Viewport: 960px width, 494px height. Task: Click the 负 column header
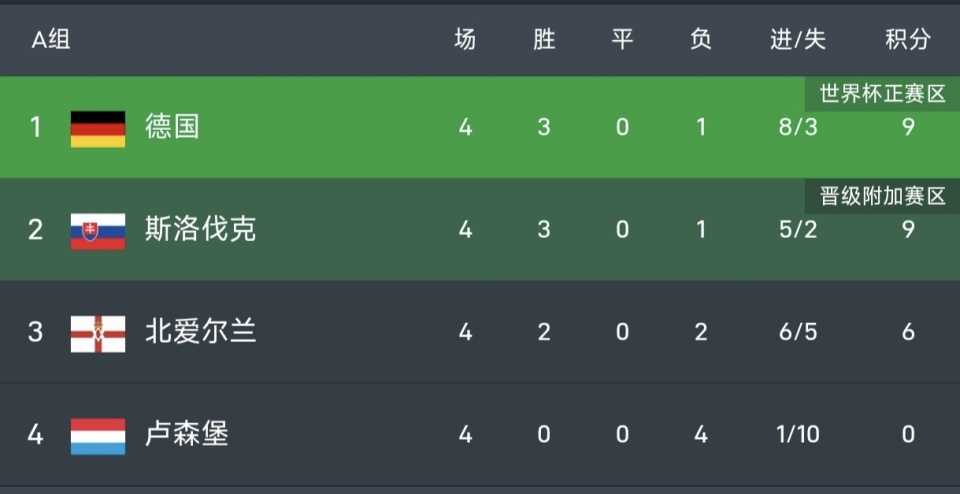701,40
